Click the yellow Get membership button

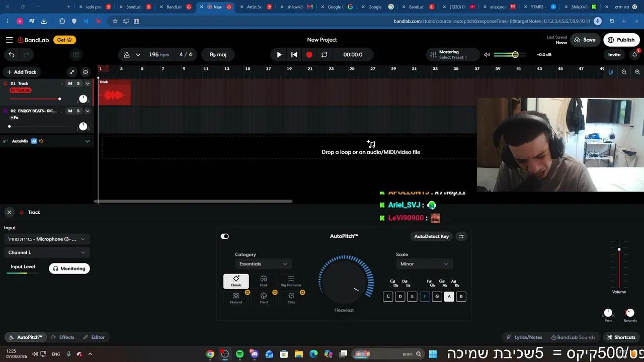point(64,40)
